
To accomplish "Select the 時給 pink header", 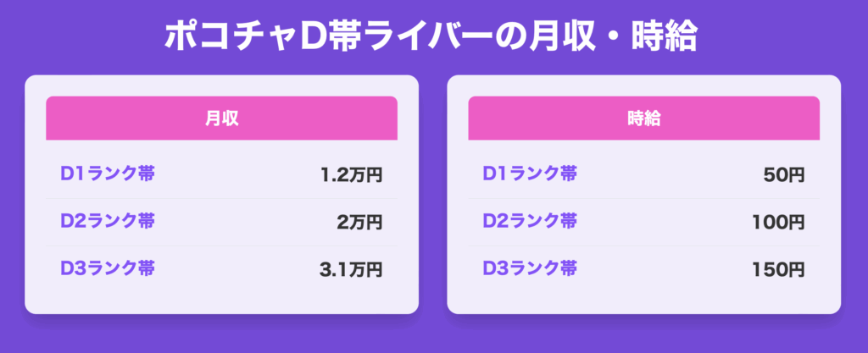I will click(x=644, y=119).
